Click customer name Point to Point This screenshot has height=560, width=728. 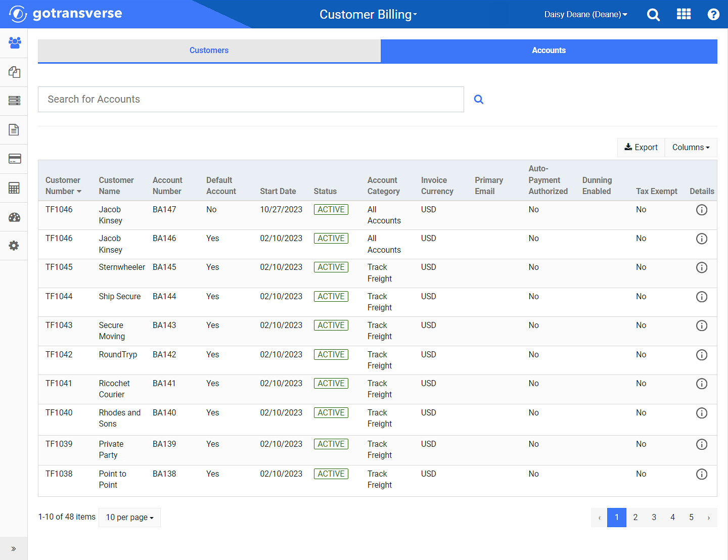coord(112,479)
